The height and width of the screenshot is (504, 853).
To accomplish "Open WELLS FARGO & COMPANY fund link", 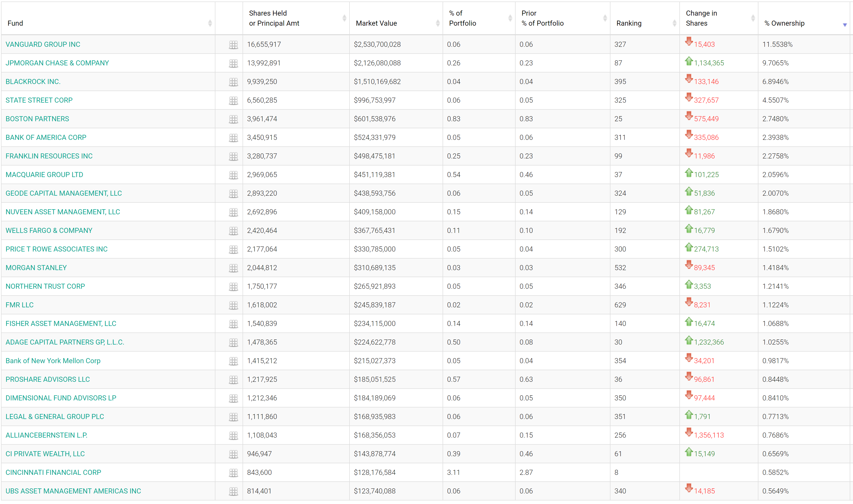I will [49, 231].
